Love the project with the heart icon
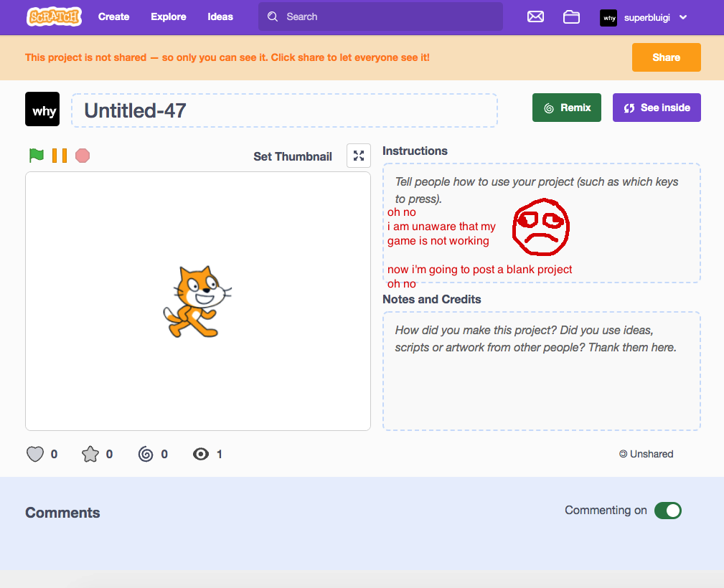 click(35, 454)
